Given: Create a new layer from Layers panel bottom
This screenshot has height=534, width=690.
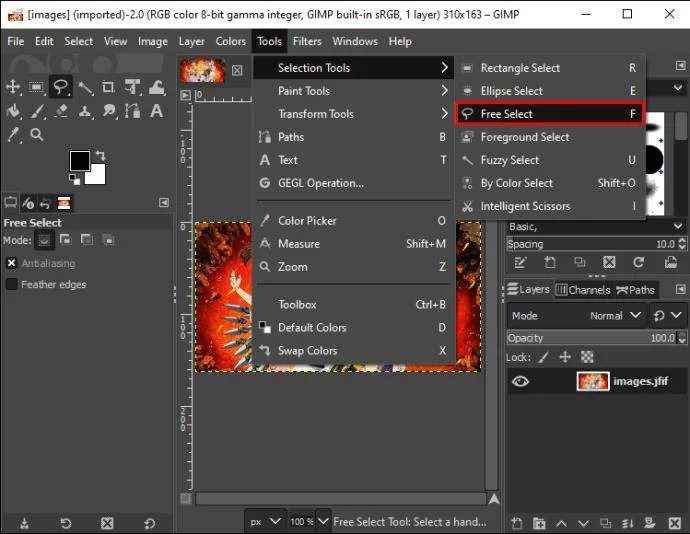Looking at the screenshot, I should click(517, 523).
